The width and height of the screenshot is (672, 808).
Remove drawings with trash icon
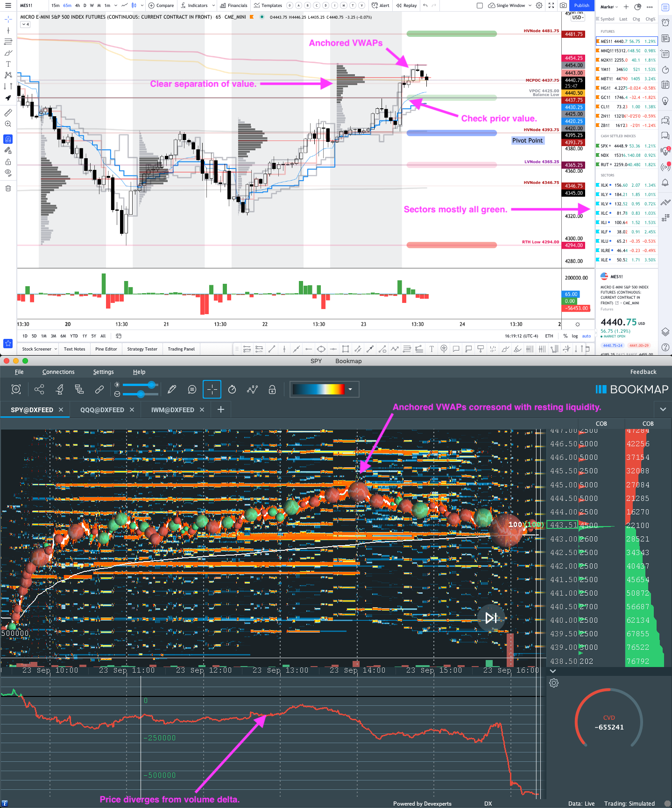8,188
